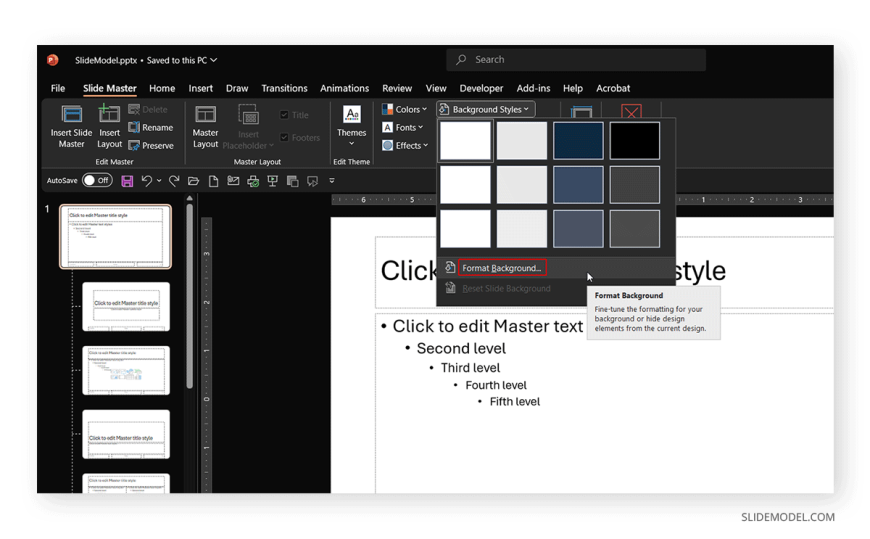Image resolution: width=870 pixels, height=539 pixels.
Task: Switch to the Draw tab
Action: coord(237,88)
